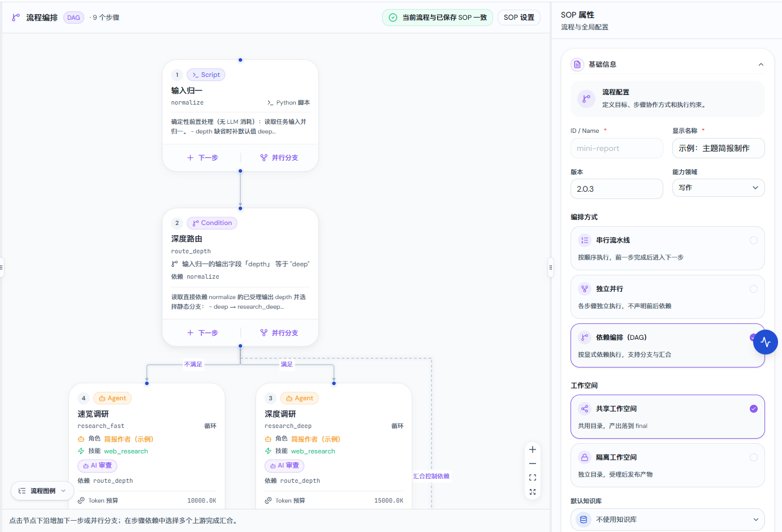This screenshot has width=782, height=532.
Task: Click the Condition badge on the 深度路由 node
Action: pyautogui.click(x=212, y=223)
